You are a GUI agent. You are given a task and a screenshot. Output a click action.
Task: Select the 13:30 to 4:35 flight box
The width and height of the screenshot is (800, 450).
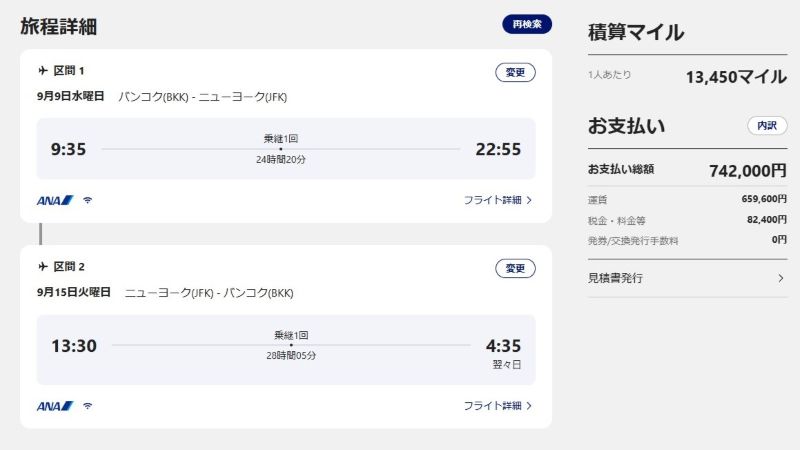click(x=286, y=349)
